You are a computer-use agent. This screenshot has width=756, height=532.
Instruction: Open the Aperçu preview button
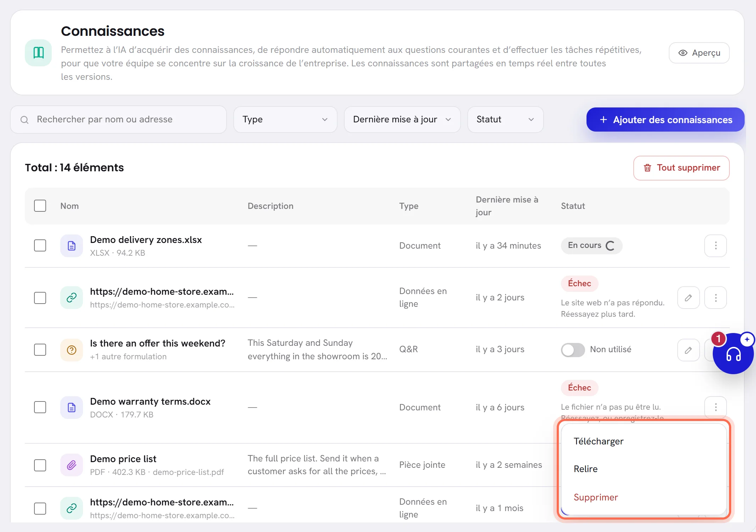(x=699, y=53)
